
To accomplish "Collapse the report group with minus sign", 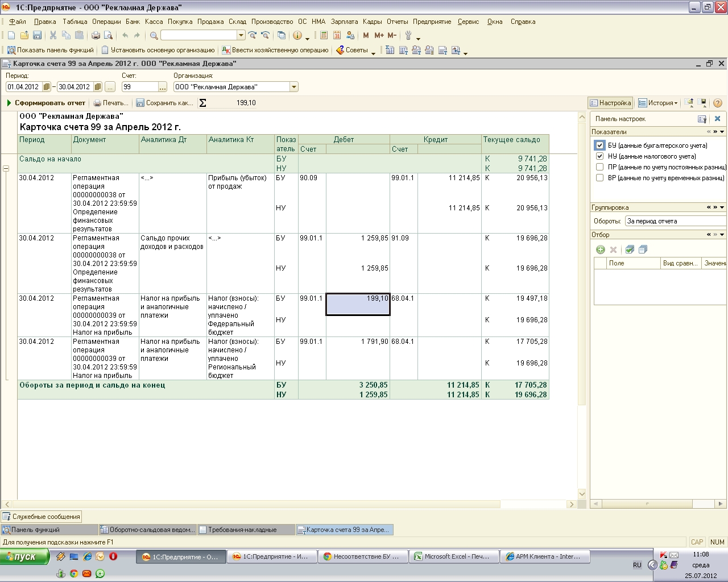I will pos(6,169).
